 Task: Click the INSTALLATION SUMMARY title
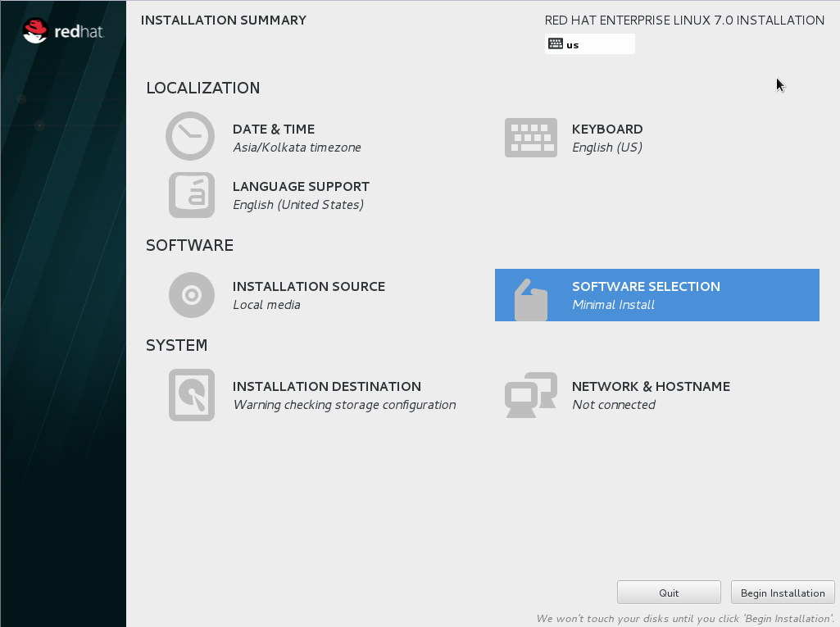224,20
